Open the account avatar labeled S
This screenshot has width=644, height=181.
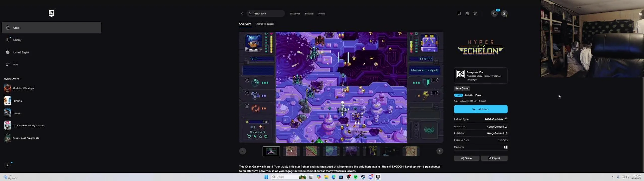click(504, 14)
